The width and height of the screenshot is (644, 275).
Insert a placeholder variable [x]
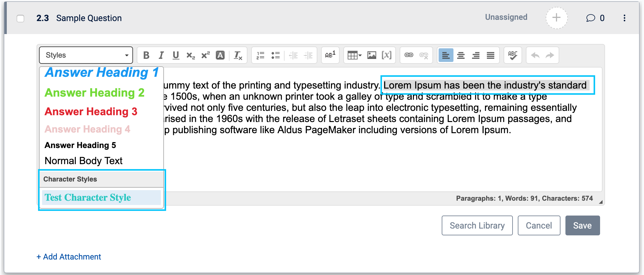387,55
